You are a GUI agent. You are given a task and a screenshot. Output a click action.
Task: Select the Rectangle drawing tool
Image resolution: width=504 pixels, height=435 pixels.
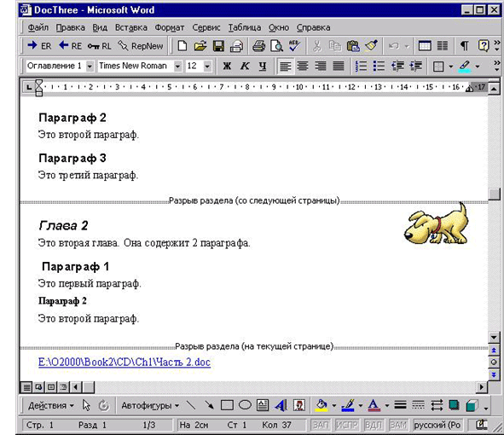pyautogui.click(x=227, y=405)
